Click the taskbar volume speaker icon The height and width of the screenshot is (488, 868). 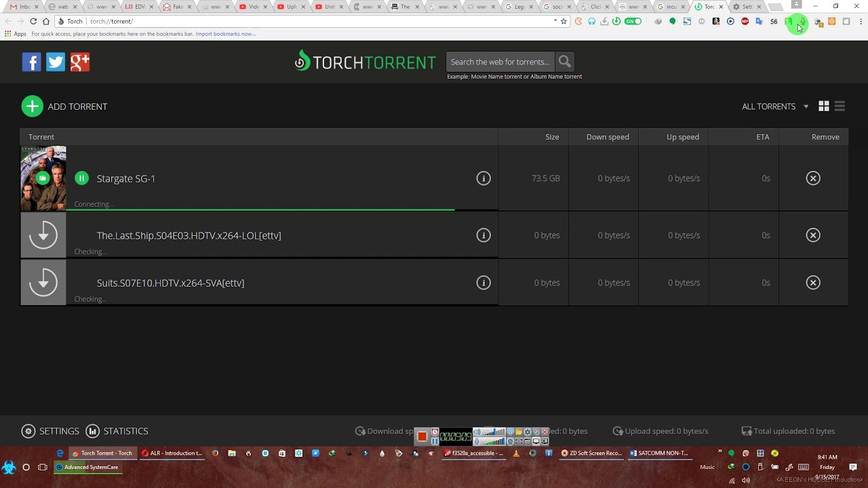745,481
